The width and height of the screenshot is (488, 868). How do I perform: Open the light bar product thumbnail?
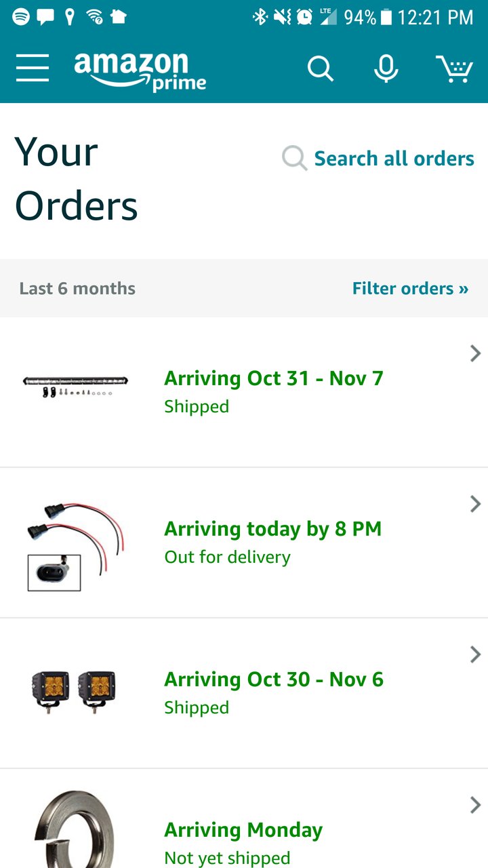pos(75,385)
